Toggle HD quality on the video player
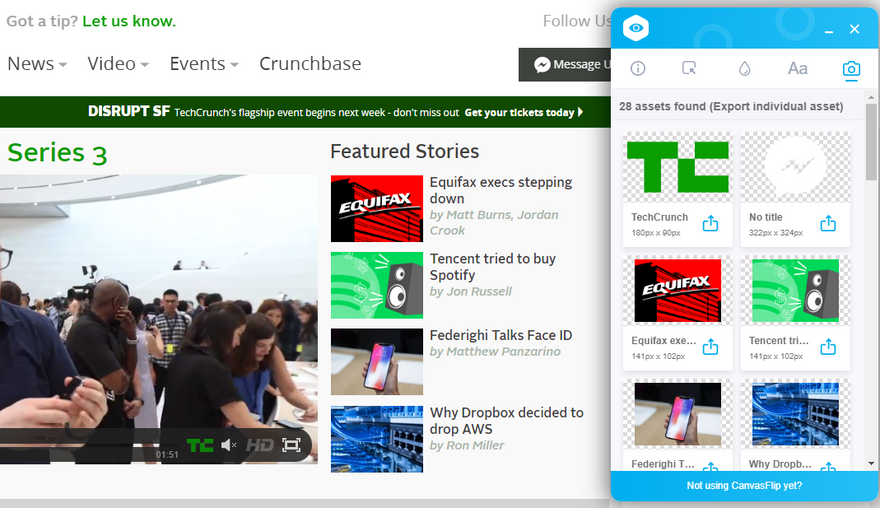This screenshot has height=508, width=880. pos(260,445)
